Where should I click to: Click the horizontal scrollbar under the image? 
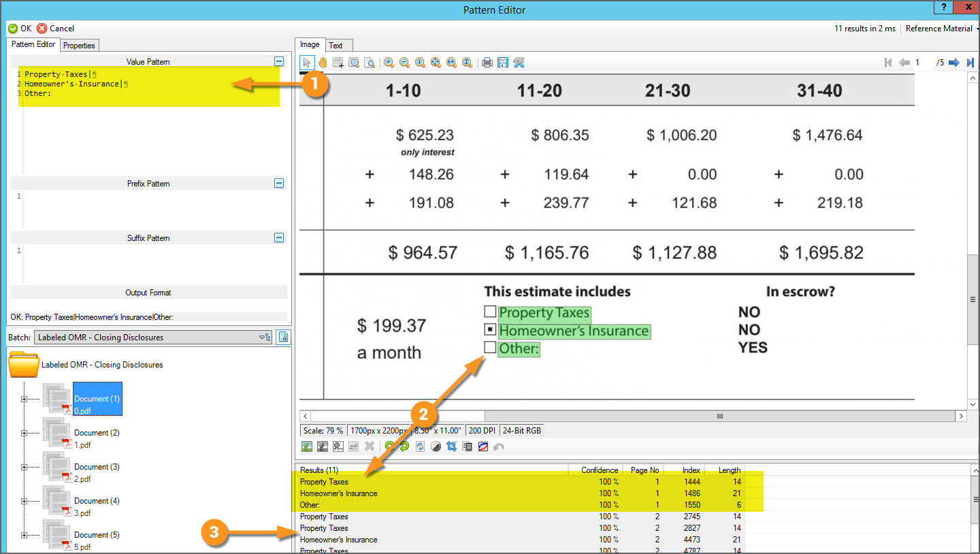click(634, 416)
